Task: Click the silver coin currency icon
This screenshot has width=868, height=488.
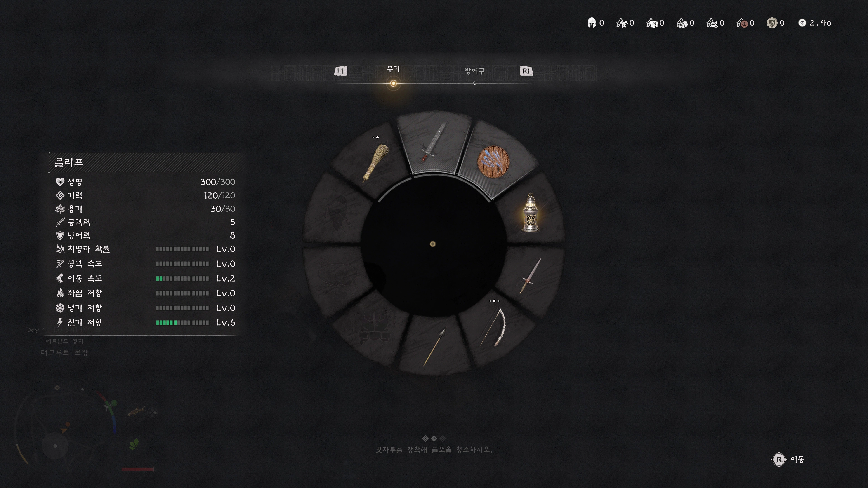Action: (802, 23)
